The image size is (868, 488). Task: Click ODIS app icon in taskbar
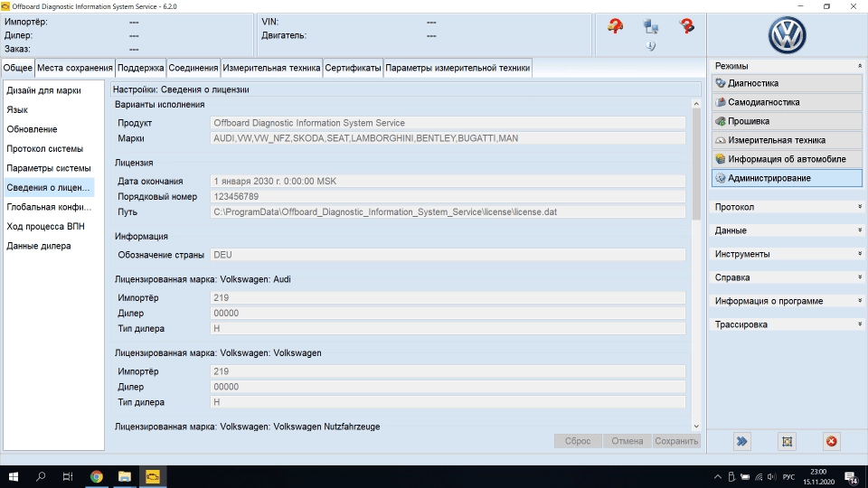click(152, 476)
